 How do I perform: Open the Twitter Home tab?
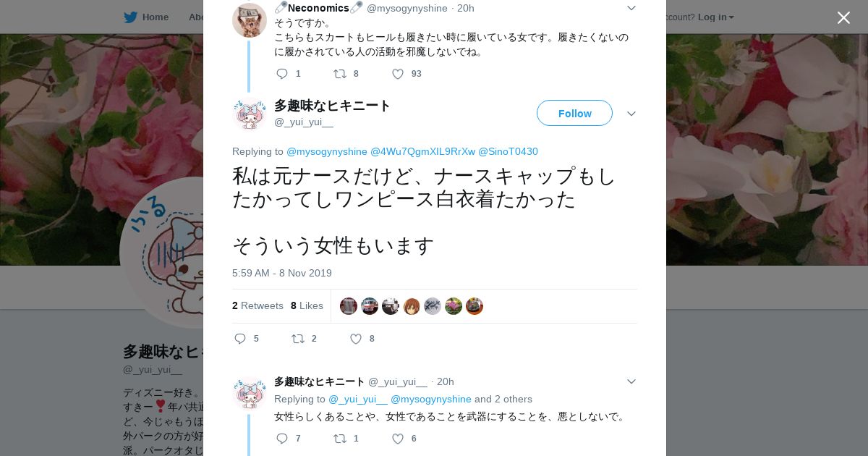click(x=146, y=17)
